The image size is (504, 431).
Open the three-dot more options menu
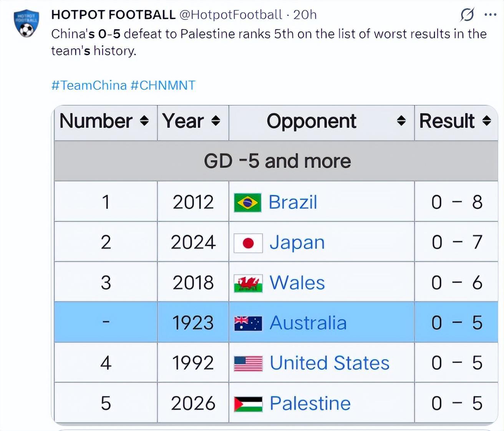(490, 15)
